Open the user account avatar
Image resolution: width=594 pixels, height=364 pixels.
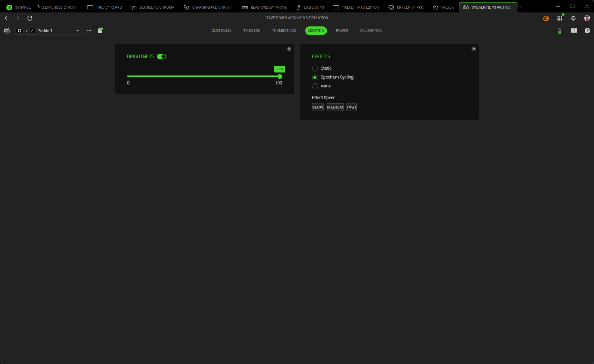587,18
